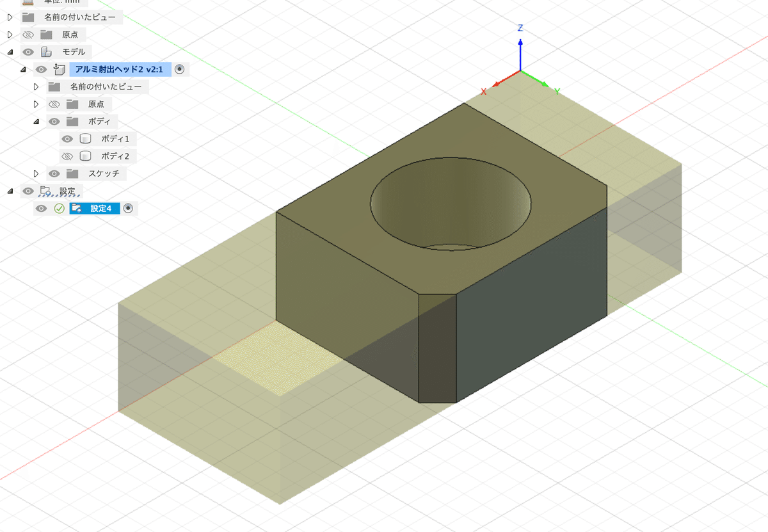768x532 pixels.
Task: Expand the top-level 原点 folder
Action: [10, 35]
